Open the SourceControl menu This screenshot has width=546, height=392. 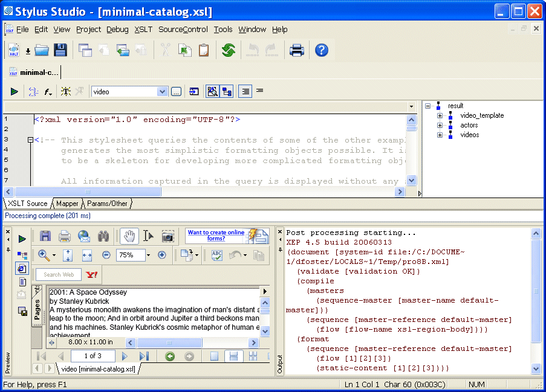tap(183, 29)
